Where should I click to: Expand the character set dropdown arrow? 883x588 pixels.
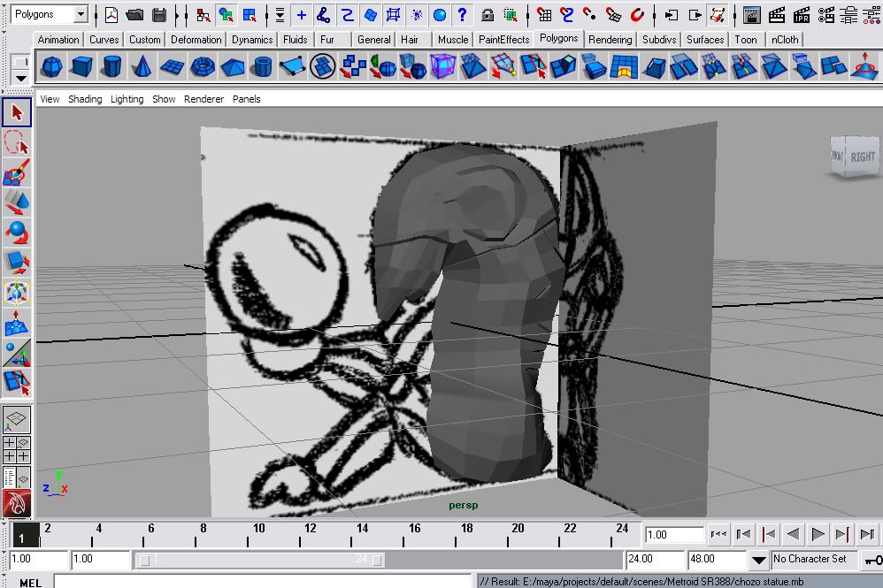coord(758,560)
